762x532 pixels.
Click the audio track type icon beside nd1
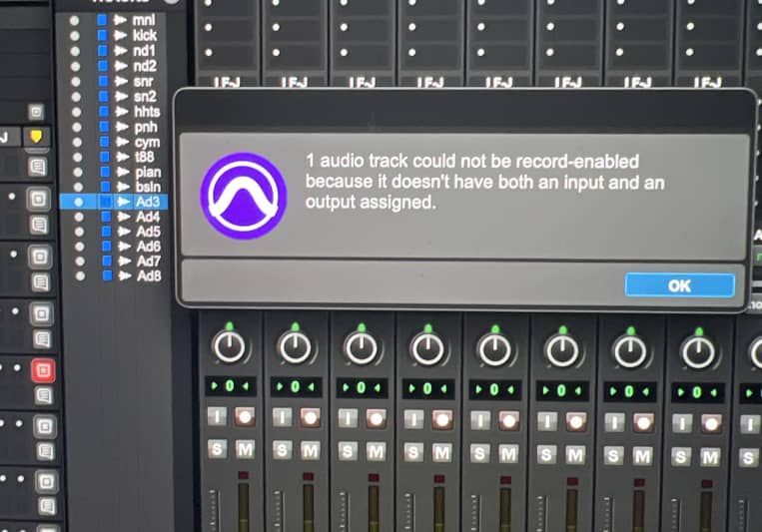point(120,51)
